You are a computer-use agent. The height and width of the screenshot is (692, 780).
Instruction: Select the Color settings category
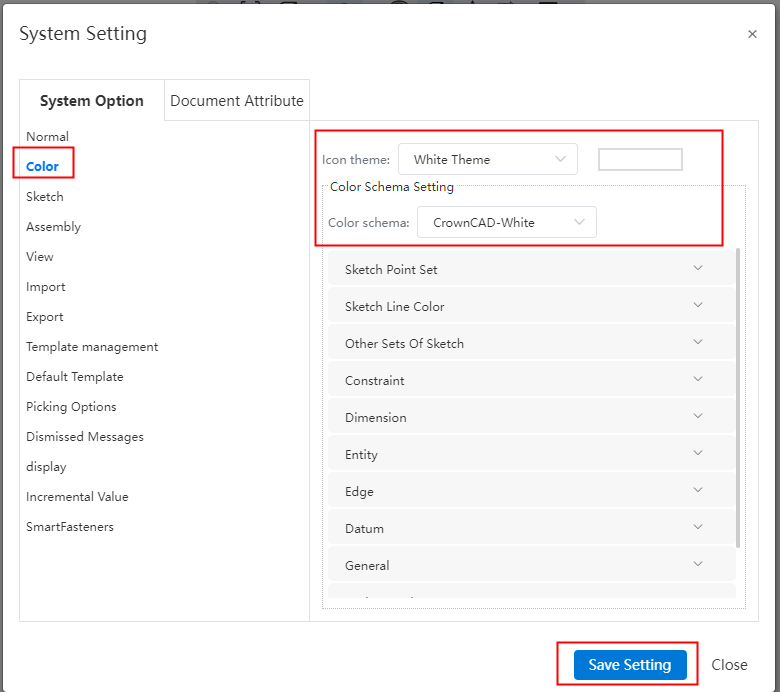pyautogui.click(x=42, y=166)
